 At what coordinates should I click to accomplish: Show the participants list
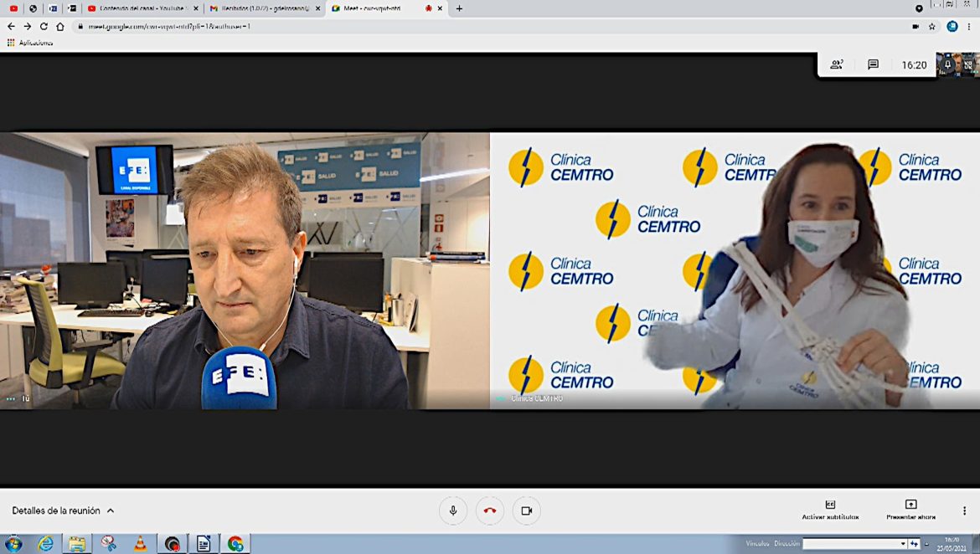click(x=836, y=64)
